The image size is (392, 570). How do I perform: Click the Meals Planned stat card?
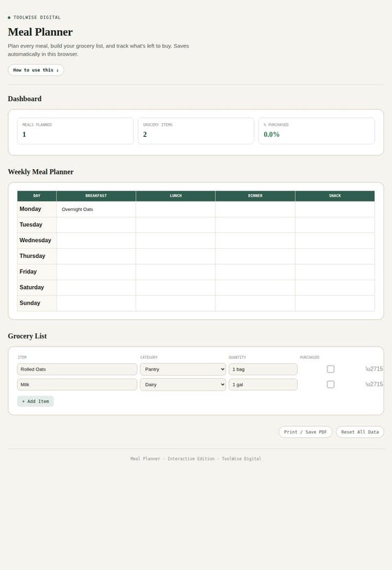[75, 131]
